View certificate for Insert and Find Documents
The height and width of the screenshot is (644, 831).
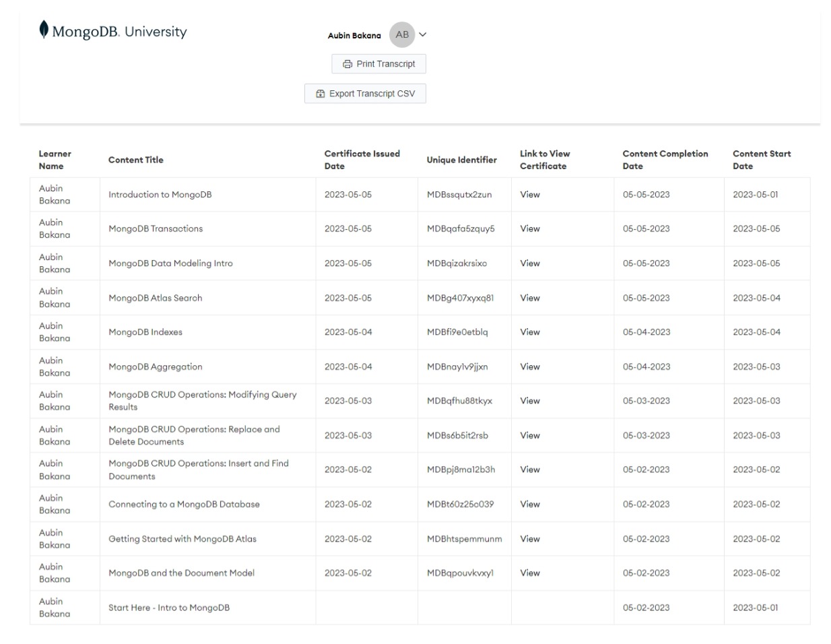(x=530, y=470)
